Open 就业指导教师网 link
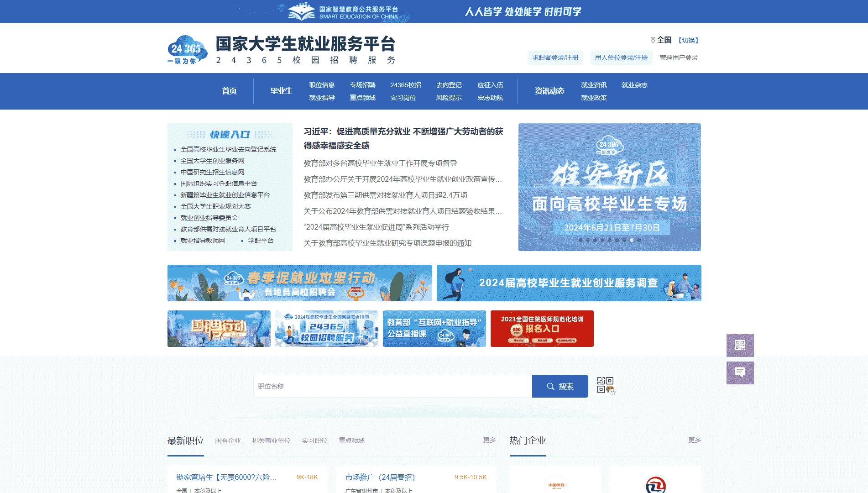Screen dimensions: 868x493 point(203,241)
